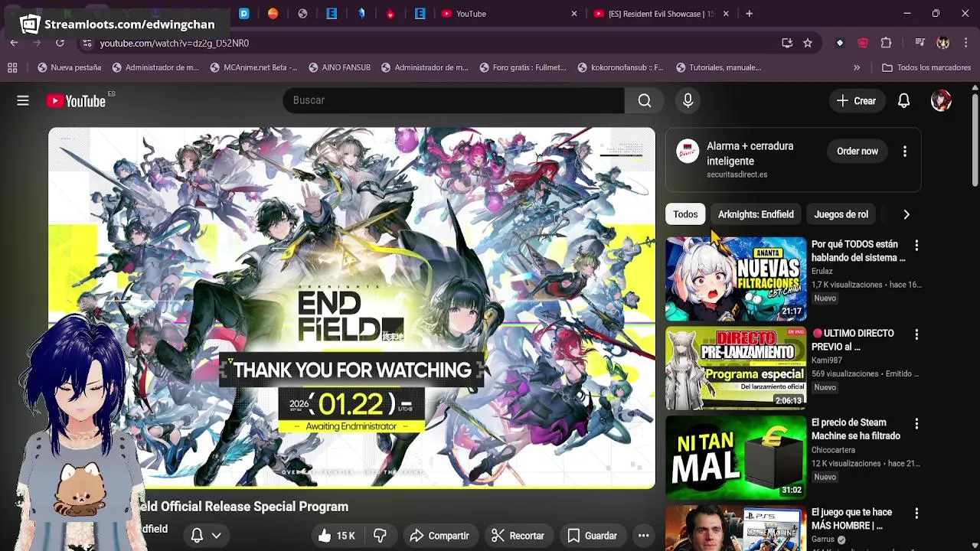Click the Endfield video player

click(x=351, y=308)
